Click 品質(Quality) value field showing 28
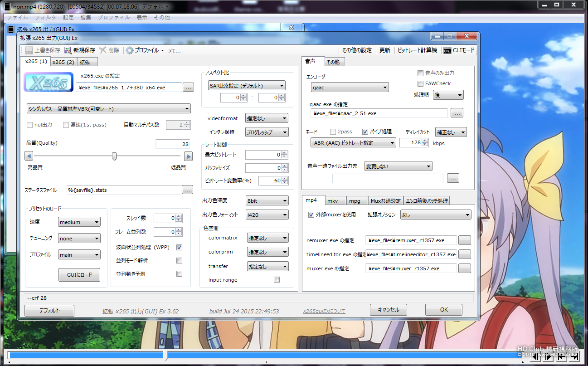 pyautogui.click(x=173, y=144)
